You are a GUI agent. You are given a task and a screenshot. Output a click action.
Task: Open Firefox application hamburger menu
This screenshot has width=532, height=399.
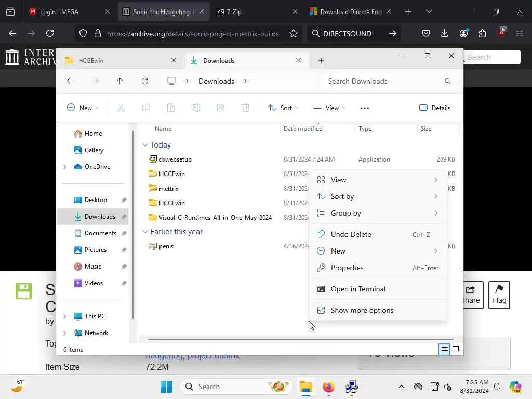tap(519, 33)
